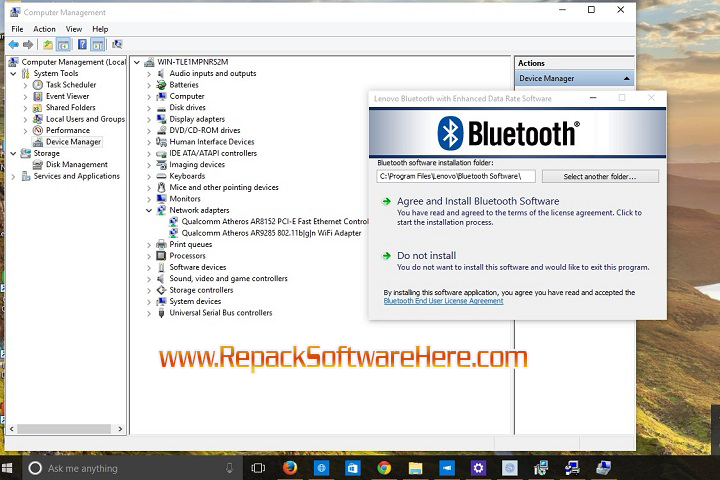Click the Forward arrow toolbar icon
Viewport: 720px width, 480px height.
tap(28, 45)
